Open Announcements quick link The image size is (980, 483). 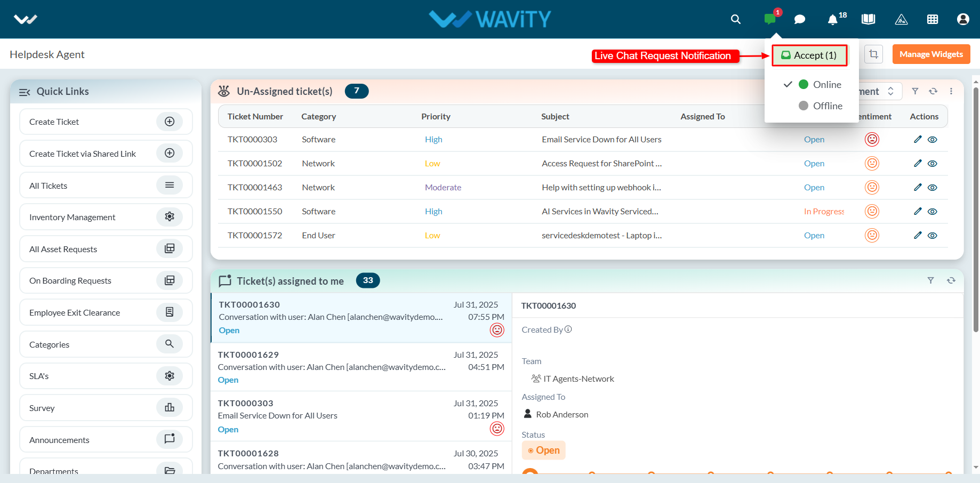click(106, 439)
